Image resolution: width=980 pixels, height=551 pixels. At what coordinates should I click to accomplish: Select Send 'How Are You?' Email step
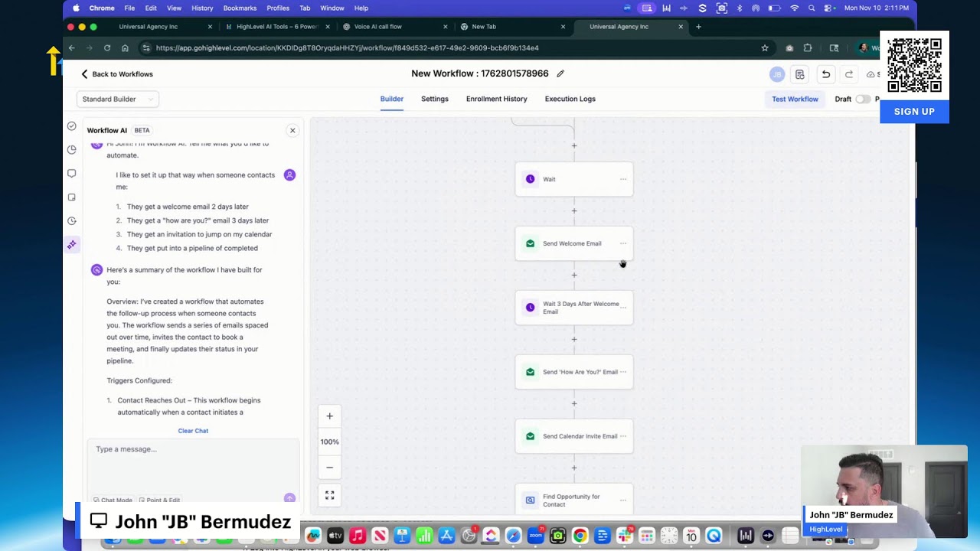pyautogui.click(x=574, y=372)
